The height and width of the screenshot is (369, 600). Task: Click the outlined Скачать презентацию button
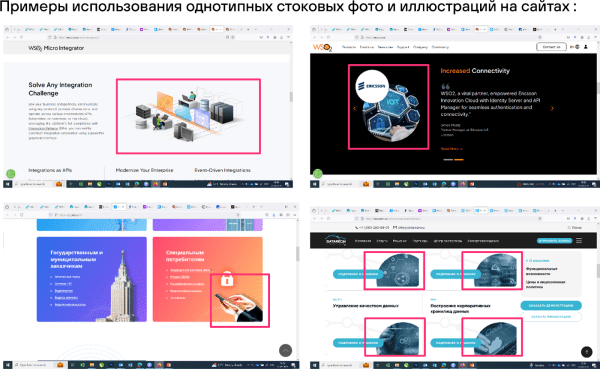[x=551, y=317]
